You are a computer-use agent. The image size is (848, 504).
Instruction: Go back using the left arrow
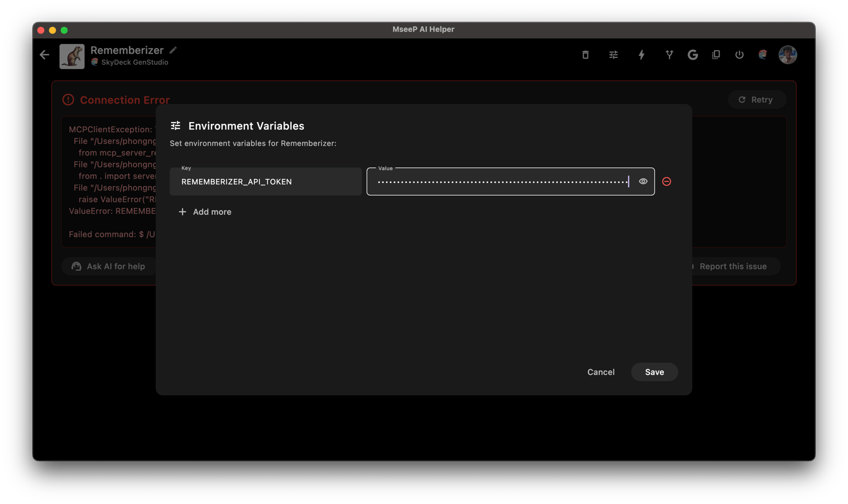tap(45, 55)
